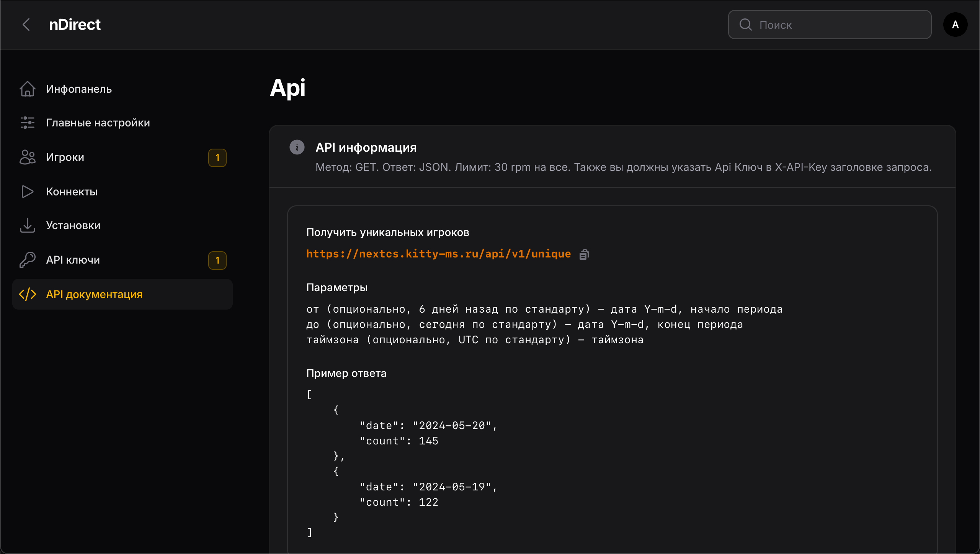Click the back arrow near nDirect

26,24
